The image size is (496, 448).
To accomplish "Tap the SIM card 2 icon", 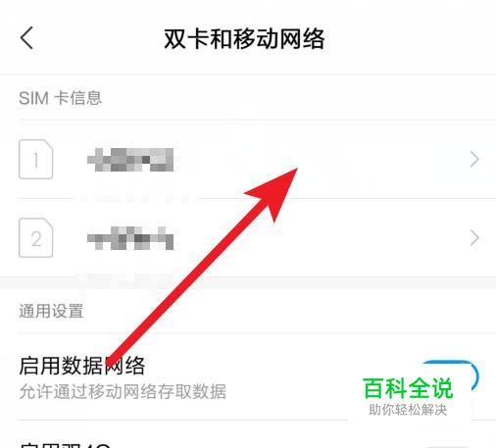I will tap(36, 237).
